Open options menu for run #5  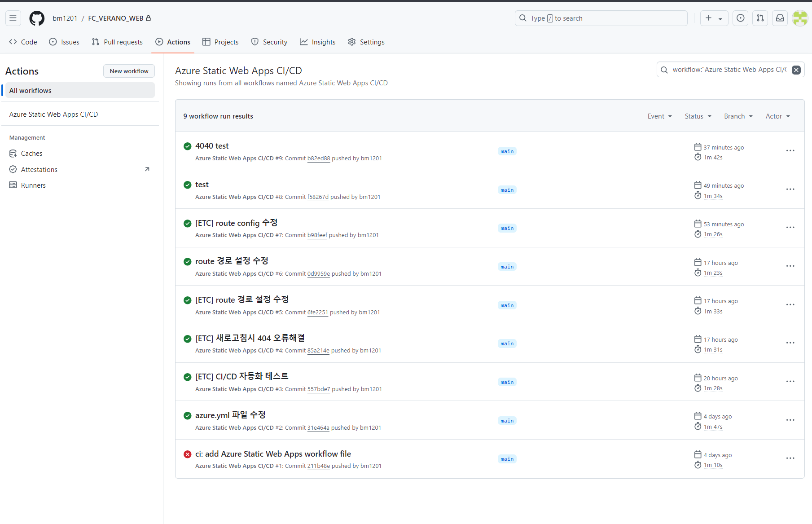(x=790, y=305)
